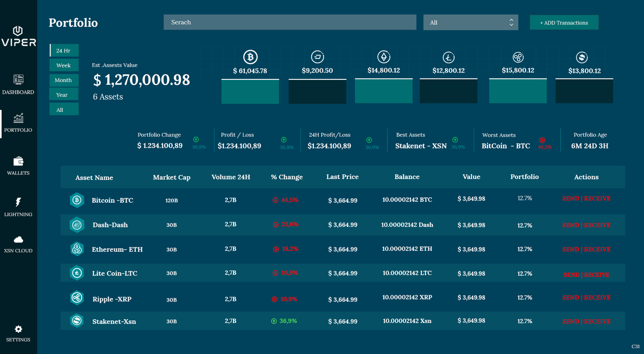Click the $ 1,270,000.98 assets value
The width and height of the screenshot is (644, 354).
coord(142,80)
